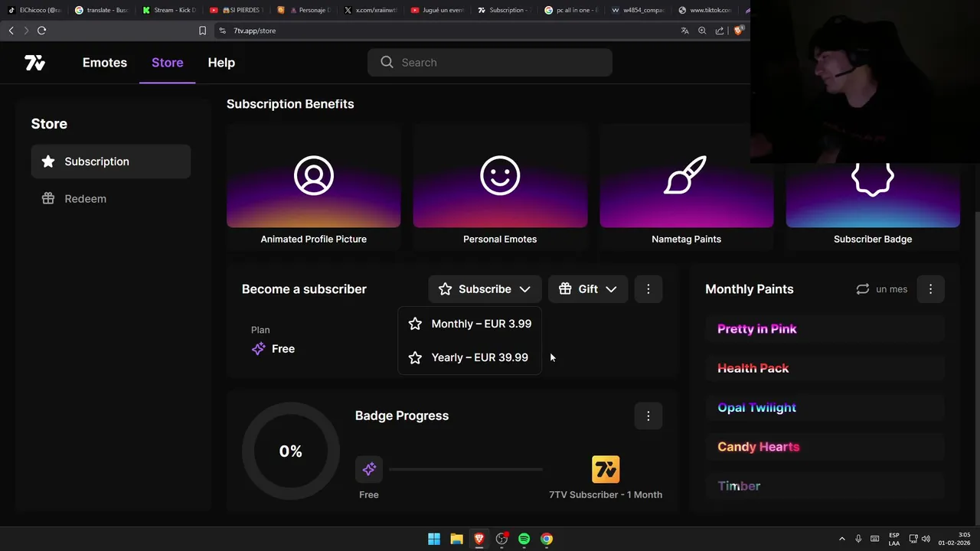Open the Emotes nav tab
Viewport: 980px width, 551px height.
105,63
